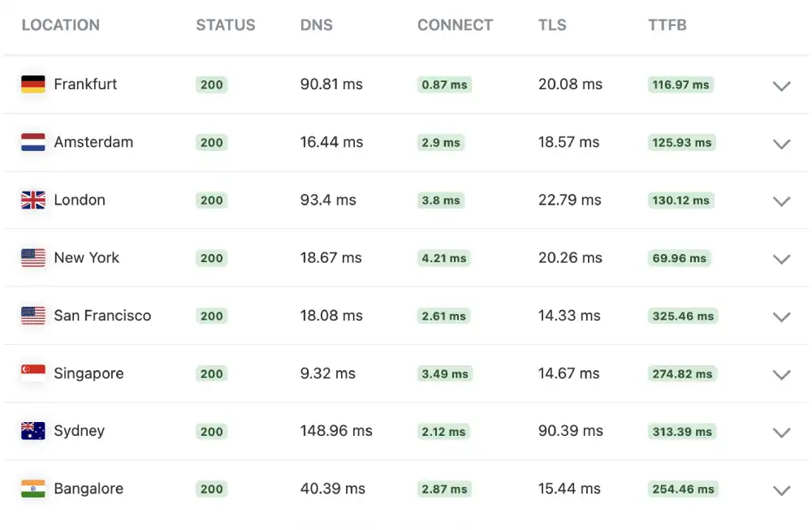Sort by the TTFB column header
The width and height of the screenshot is (812, 530).
(x=667, y=25)
